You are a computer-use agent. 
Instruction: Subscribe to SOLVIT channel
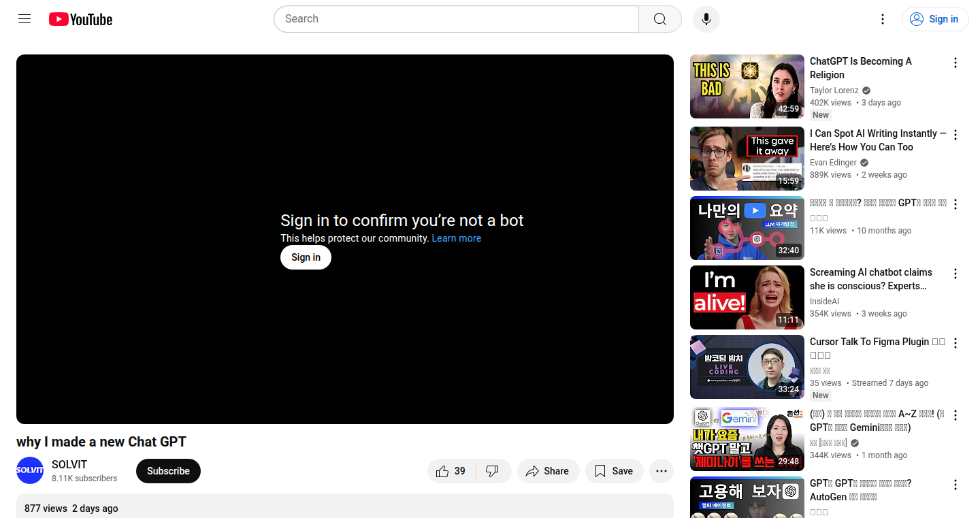click(168, 471)
